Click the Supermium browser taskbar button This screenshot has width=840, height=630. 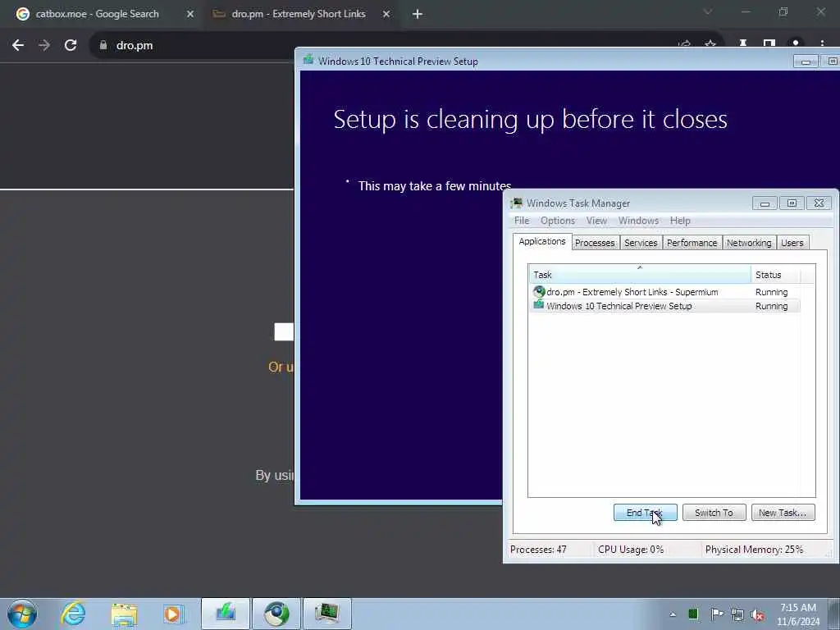276,614
